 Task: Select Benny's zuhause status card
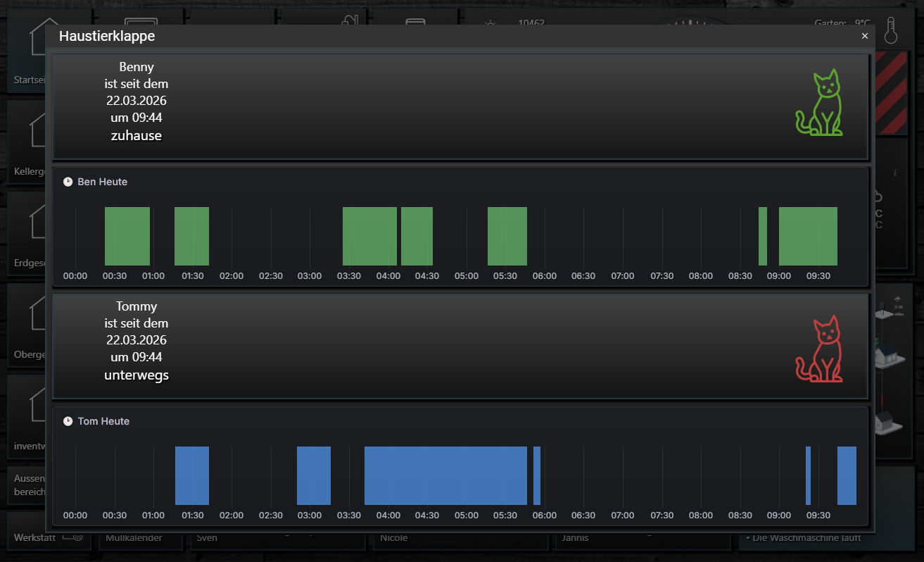(x=460, y=106)
